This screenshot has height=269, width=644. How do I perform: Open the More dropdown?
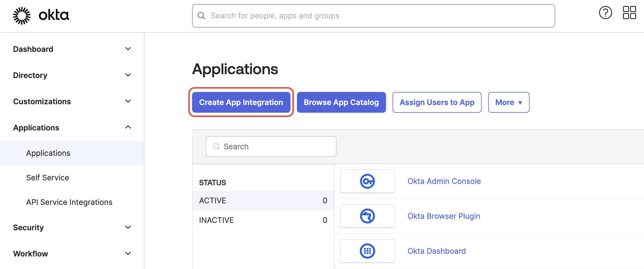tap(508, 102)
